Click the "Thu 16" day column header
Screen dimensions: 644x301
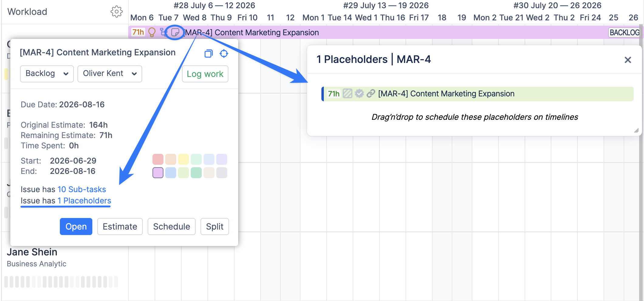tap(393, 18)
